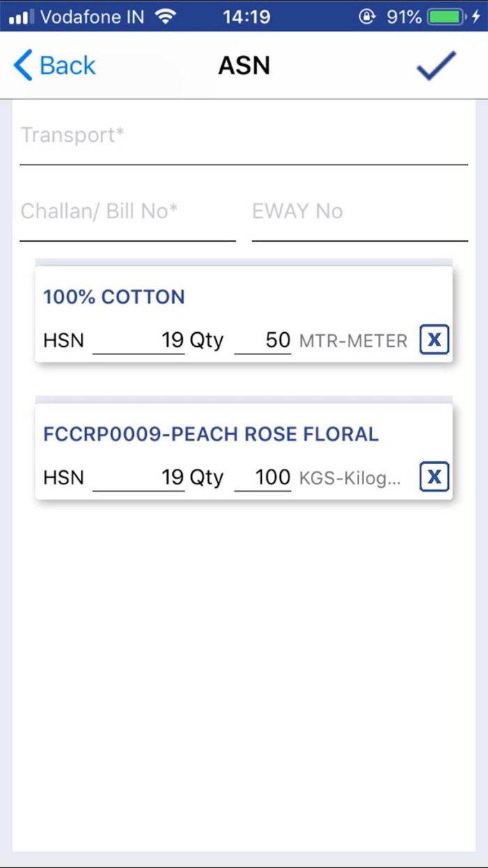Select the EWAY No field
The height and width of the screenshot is (868, 488).
[359, 211]
